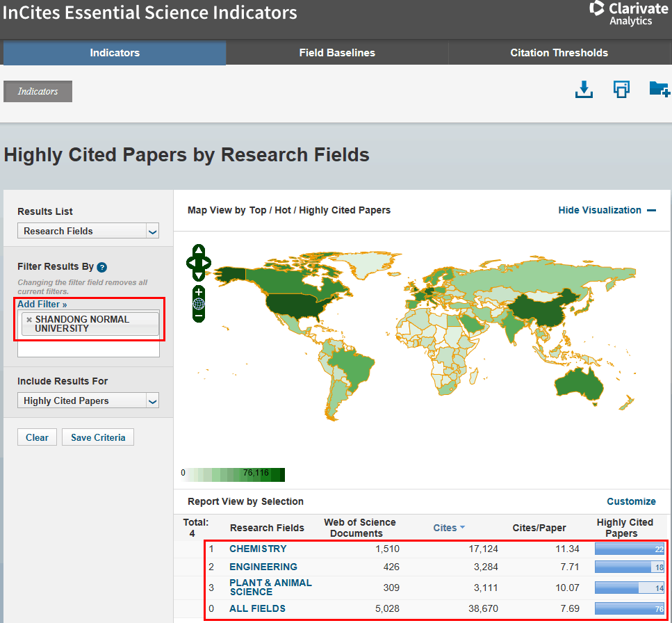Reset map with globe icon
Screen dimensions: 672x623
click(x=199, y=304)
